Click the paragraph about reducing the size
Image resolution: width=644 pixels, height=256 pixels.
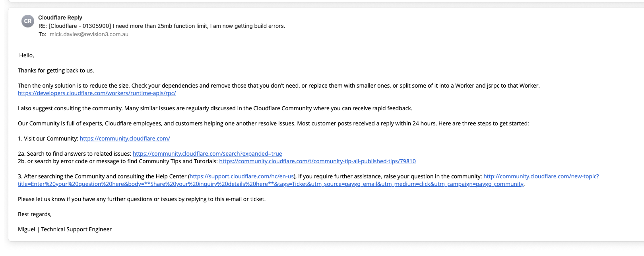tap(278, 86)
